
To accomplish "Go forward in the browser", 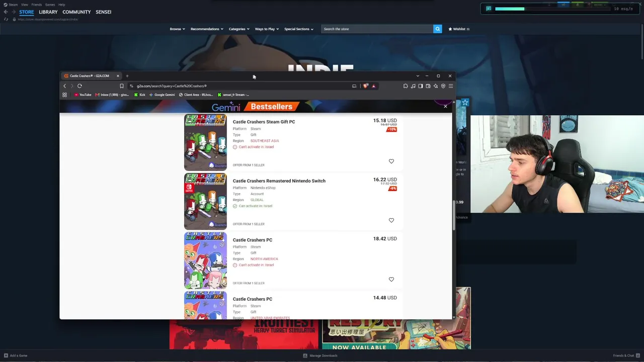I will pos(72,86).
